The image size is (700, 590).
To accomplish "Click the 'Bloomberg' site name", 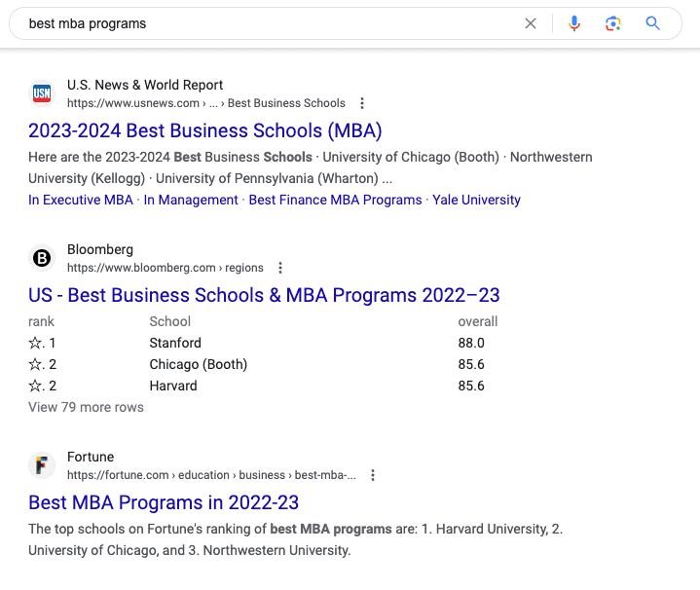I will (x=100, y=249).
